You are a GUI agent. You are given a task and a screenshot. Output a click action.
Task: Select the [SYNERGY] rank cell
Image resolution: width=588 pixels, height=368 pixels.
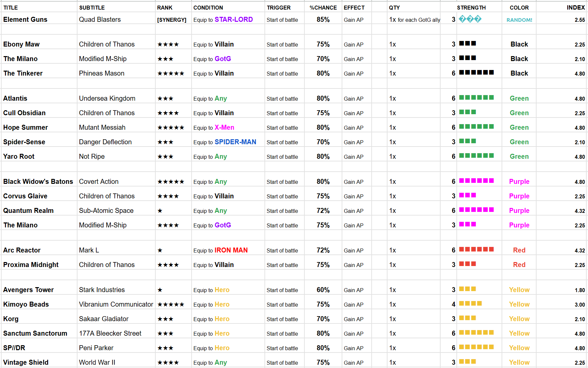(x=172, y=20)
